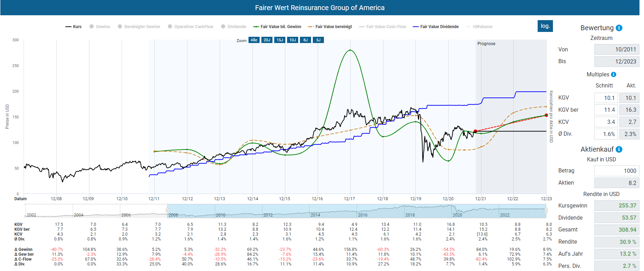The image size is (644, 271).
Task: Click info icon next to Bewertung
Action: click(619, 28)
